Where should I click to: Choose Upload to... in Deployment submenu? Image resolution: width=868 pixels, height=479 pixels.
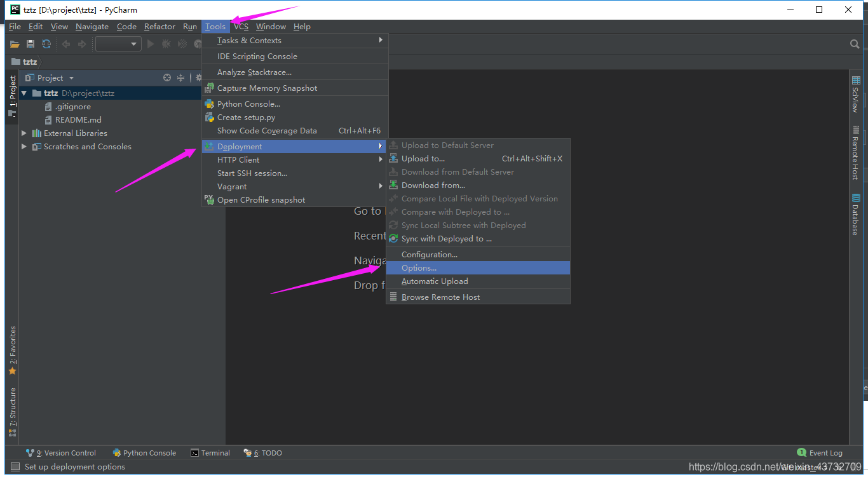tap(478, 158)
